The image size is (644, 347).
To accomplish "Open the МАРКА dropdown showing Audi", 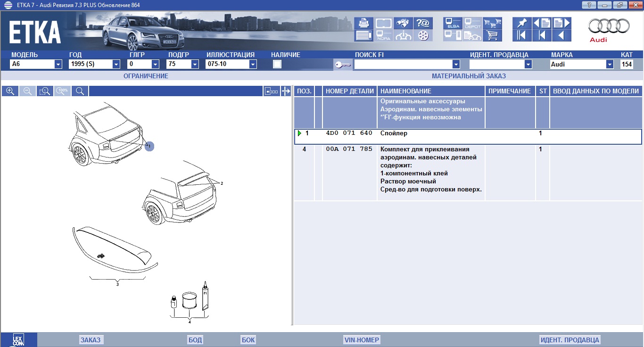I will (610, 64).
